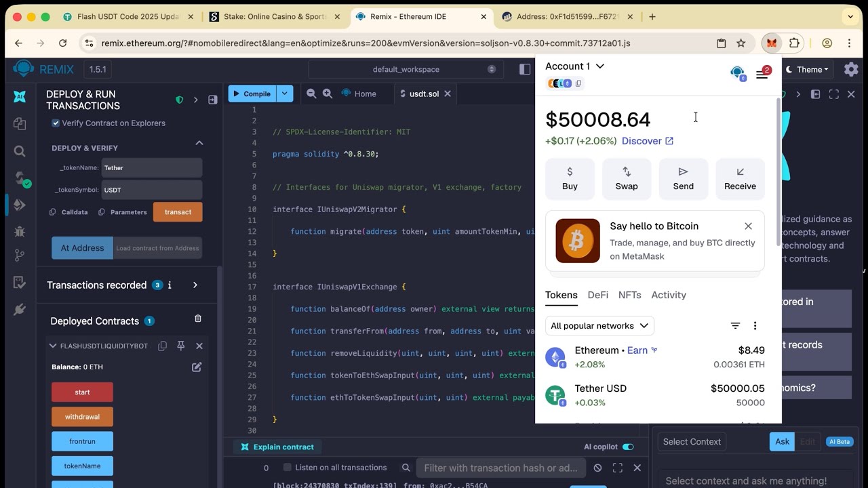Click the At Address button

point(82,248)
